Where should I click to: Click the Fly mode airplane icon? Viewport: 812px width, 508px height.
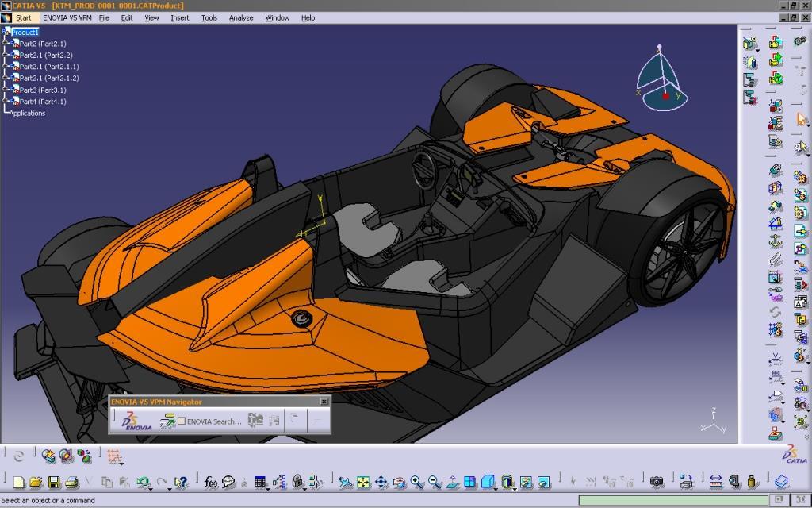(346, 483)
